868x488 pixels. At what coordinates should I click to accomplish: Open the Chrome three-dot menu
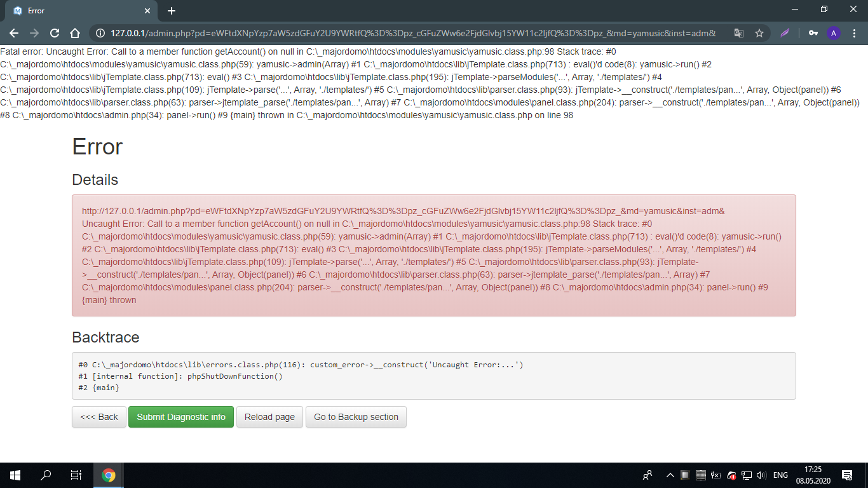854,33
